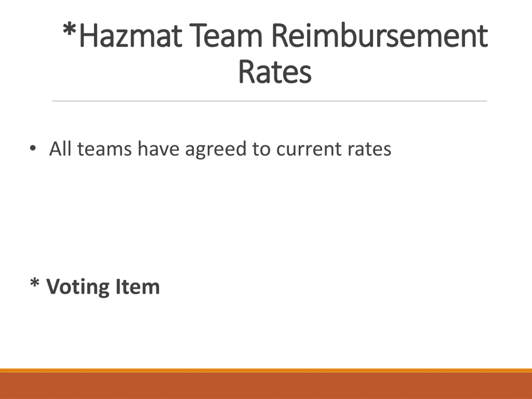Click the thin orange stripe above footer
This screenshot has width=532, height=399.
[x=266, y=370]
